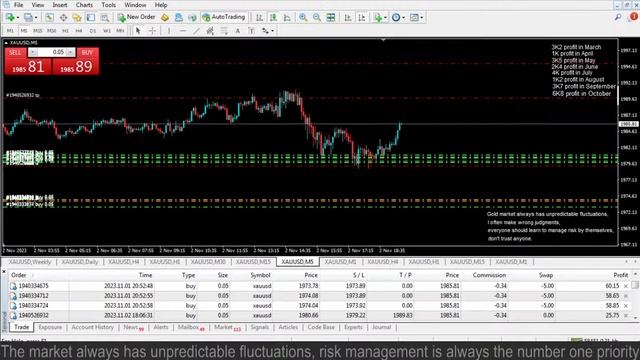Open the Insert menu
The height and width of the screenshot is (360, 640).
click(x=60, y=5)
